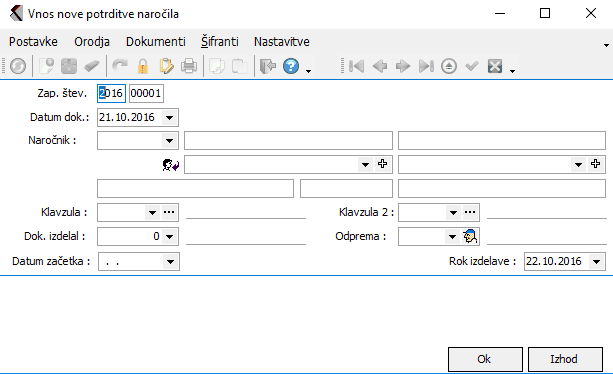Maximize the window
613x374 pixels.
click(545, 13)
